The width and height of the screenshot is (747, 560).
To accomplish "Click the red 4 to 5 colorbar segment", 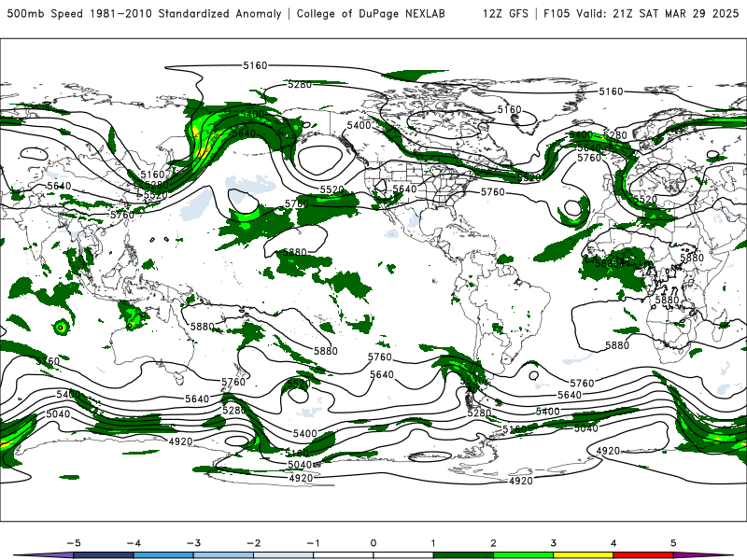I will (643, 555).
